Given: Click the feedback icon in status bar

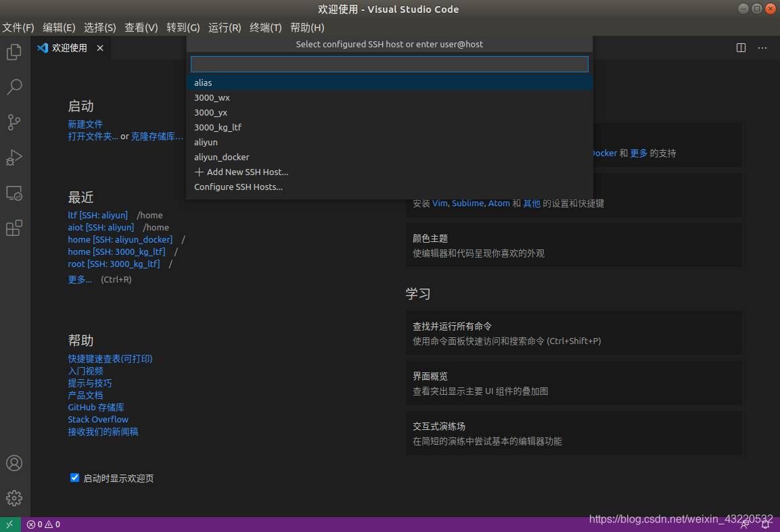Looking at the screenshot, I should click(x=744, y=525).
